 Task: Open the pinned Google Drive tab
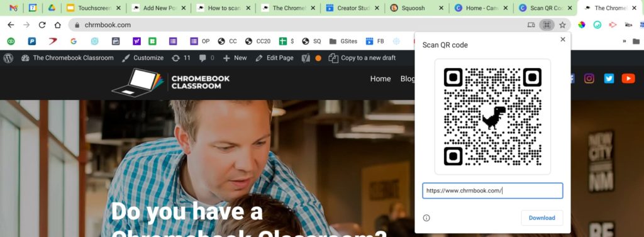coord(52,8)
